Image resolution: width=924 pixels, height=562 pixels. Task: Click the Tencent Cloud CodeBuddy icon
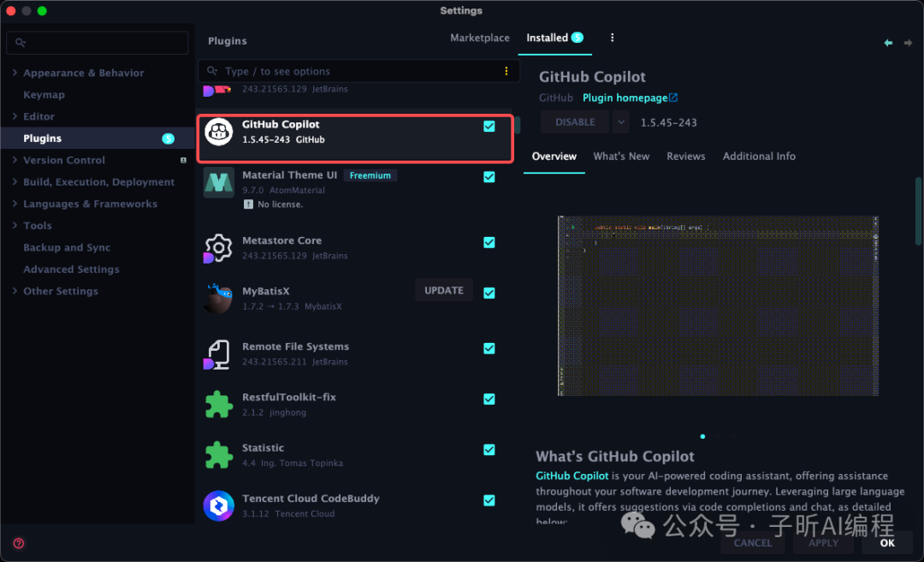(x=219, y=506)
